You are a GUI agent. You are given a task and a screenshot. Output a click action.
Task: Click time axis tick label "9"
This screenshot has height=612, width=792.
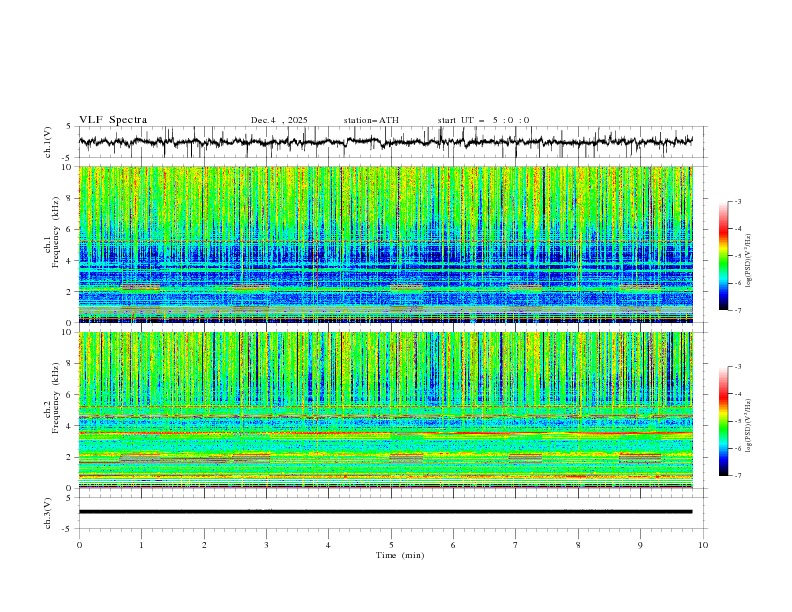[640, 545]
